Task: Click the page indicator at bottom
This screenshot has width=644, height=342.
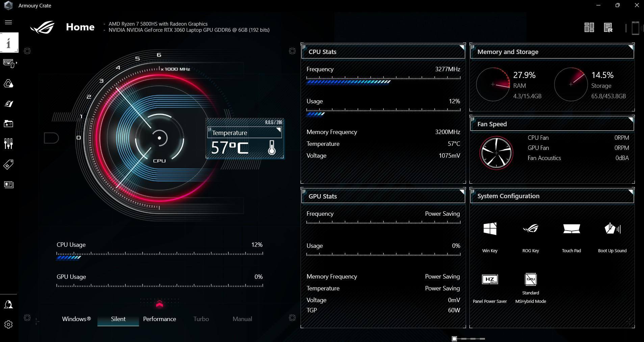Action: (x=468, y=339)
